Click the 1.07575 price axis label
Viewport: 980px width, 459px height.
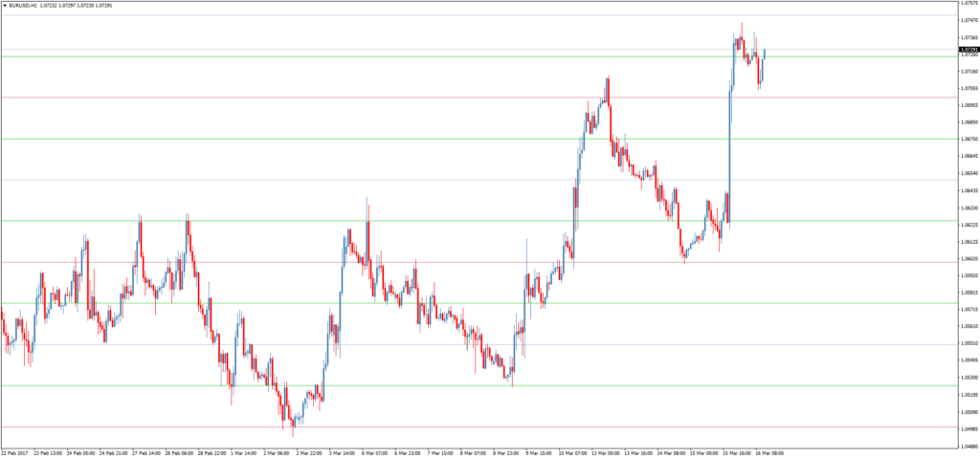pos(969,4)
